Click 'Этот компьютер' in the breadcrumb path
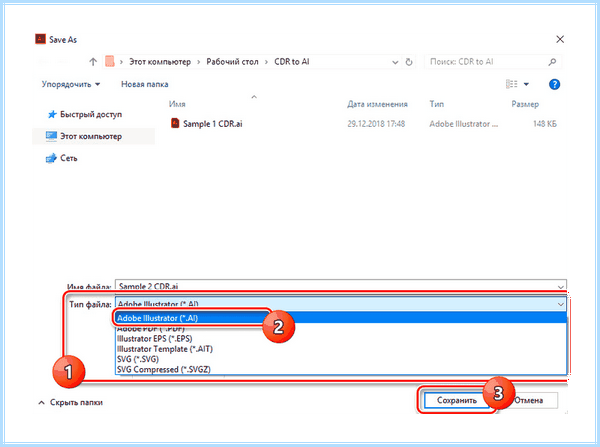600x447 pixels. tap(160, 62)
